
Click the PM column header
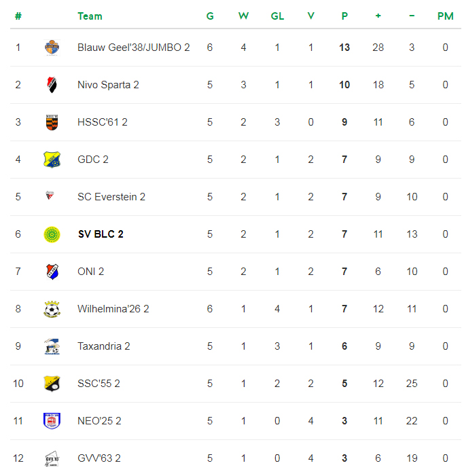(445, 16)
